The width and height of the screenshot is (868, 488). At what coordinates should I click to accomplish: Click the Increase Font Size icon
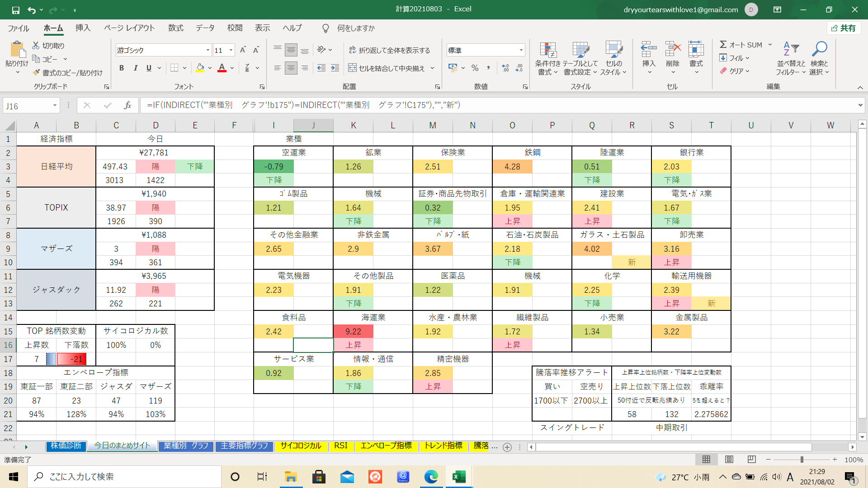coord(243,50)
